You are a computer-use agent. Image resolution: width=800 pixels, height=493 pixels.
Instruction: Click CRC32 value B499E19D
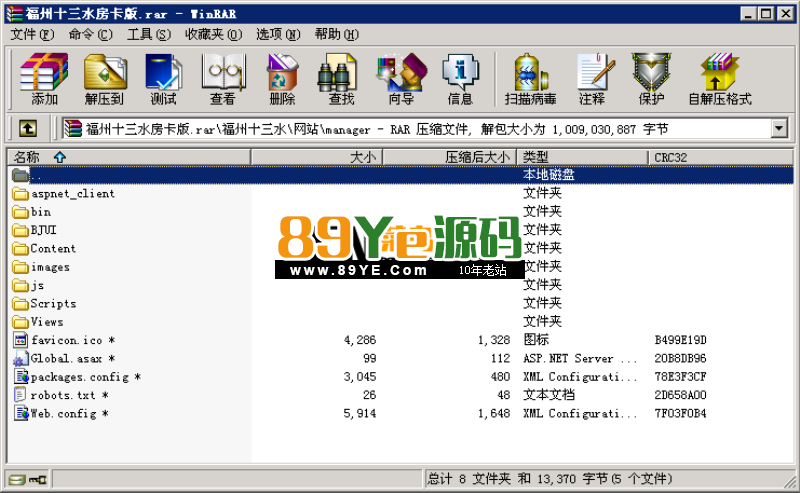pos(680,340)
